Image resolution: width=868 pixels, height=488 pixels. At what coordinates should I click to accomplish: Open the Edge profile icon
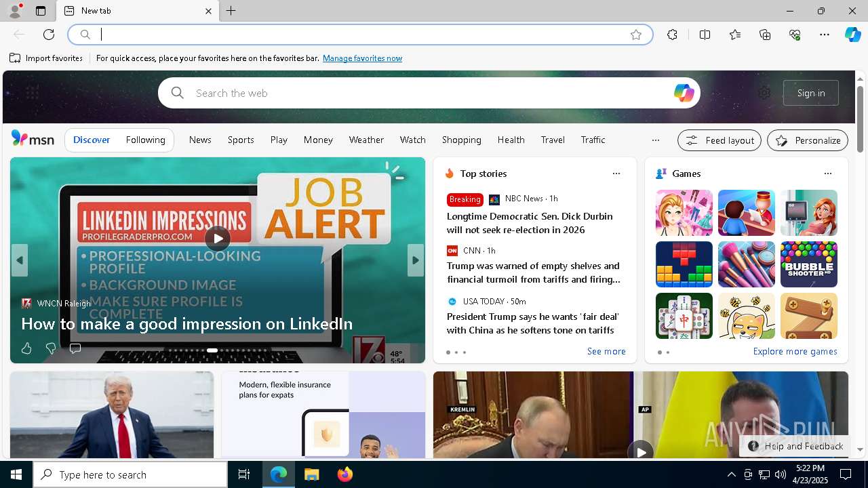coord(15,11)
